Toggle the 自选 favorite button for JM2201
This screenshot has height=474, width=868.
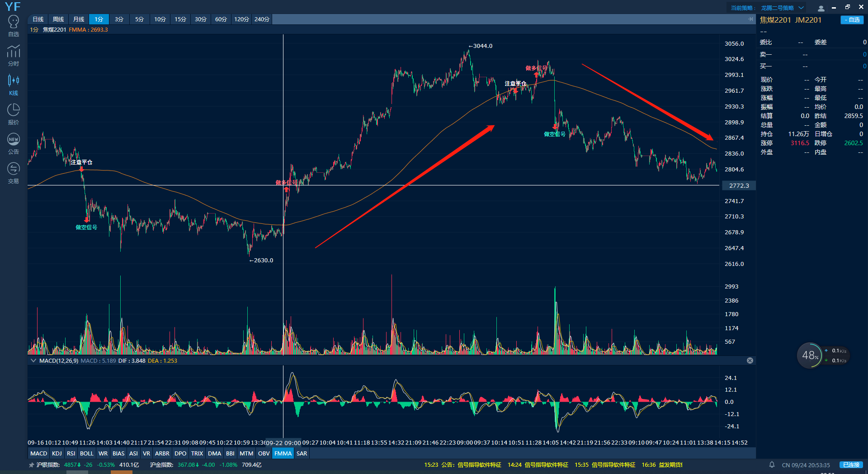tap(852, 20)
